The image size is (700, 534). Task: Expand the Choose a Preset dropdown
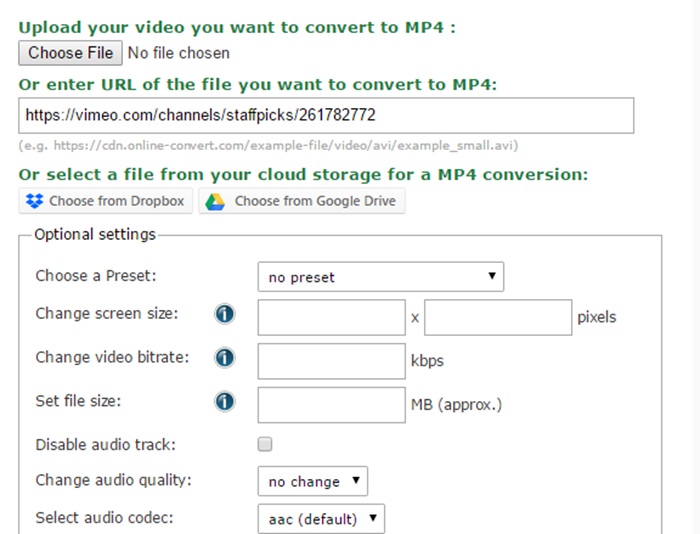click(381, 277)
